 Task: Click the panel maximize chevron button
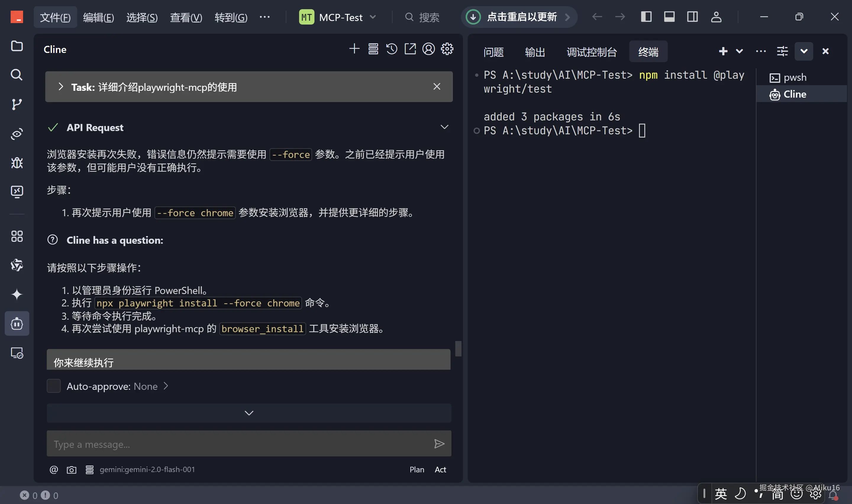coord(804,51)
